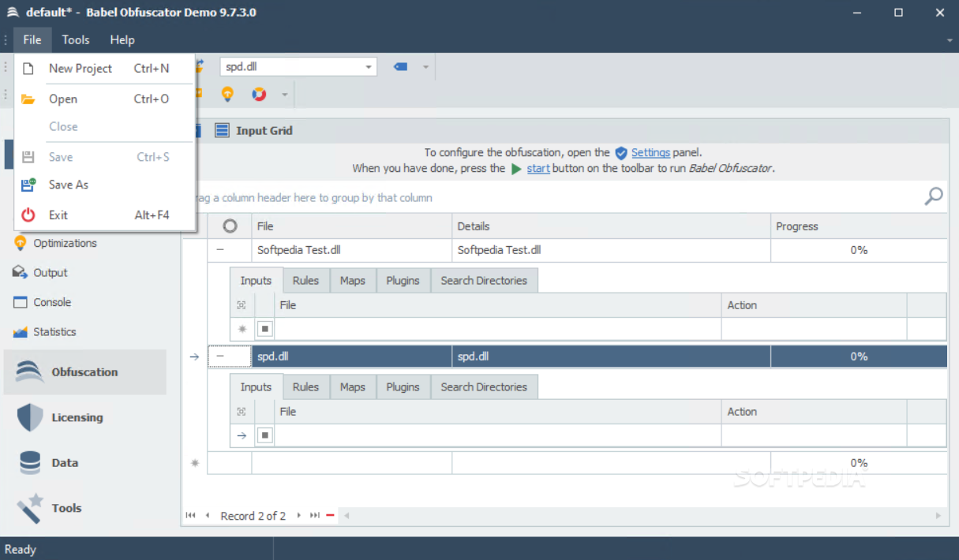Open the Tools menu in the menu bar
959x560 pixels.
tap(76, 39)
